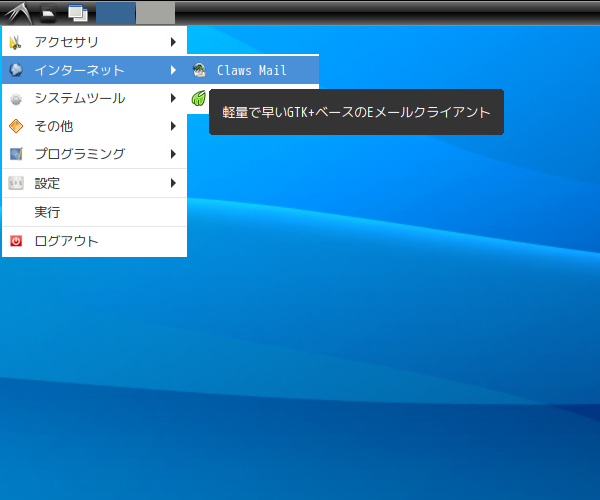Click the orange diamond icon beside その他
Screen dimensions: 600x500
(x=16, y=126)
